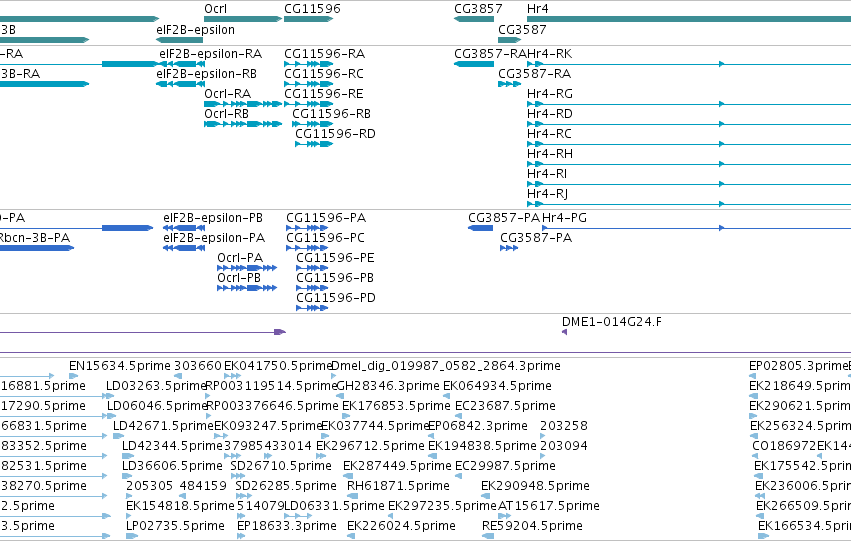Click the CG3857-RA transcript
The height and width of the screenshot is (541, 851).
click(474, 64)
